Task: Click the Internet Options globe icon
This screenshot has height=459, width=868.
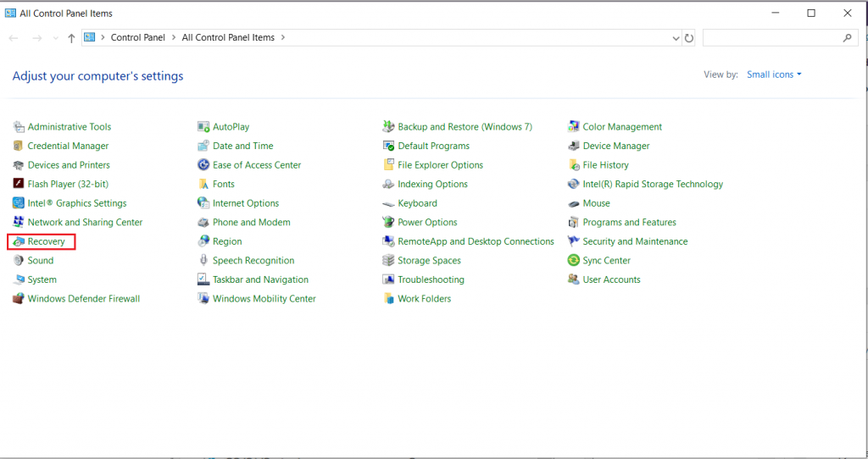Action: [203, 203]
